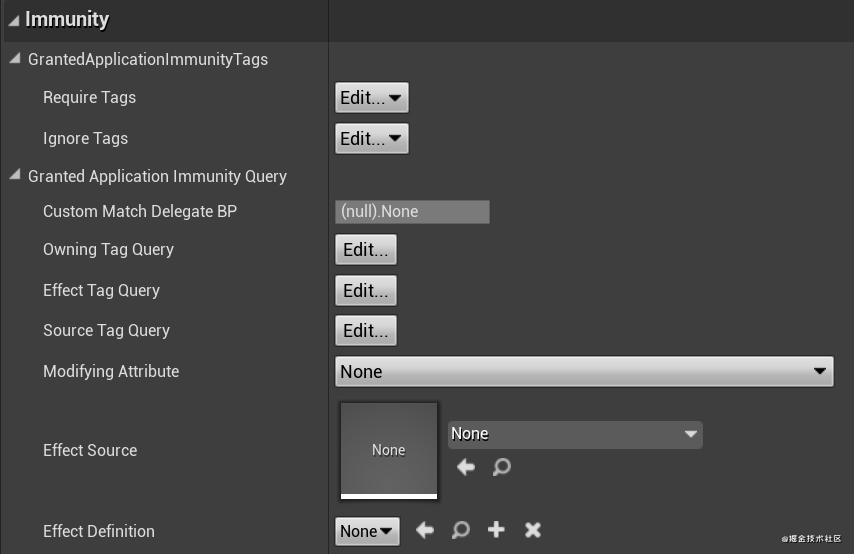The height and width of the screenshot is (554, 854).
Task: Select the Modifying Attribute label
Action: 111,372
